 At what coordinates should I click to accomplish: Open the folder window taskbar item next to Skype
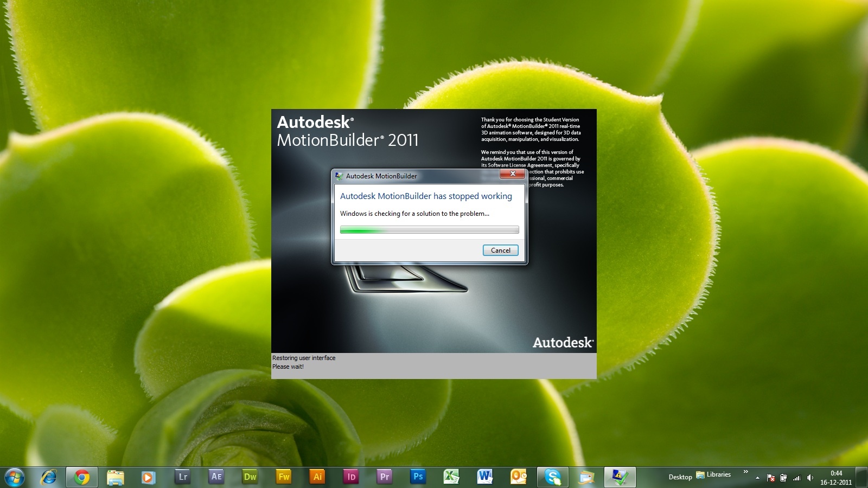[x=586, y=477]
